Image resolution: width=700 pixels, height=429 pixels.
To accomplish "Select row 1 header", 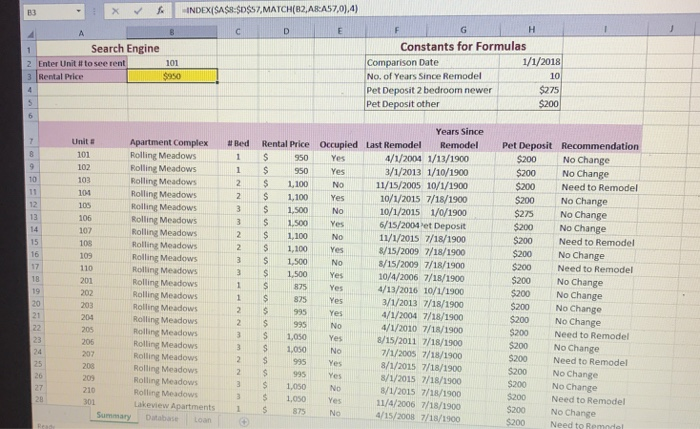I will (29, 50).
